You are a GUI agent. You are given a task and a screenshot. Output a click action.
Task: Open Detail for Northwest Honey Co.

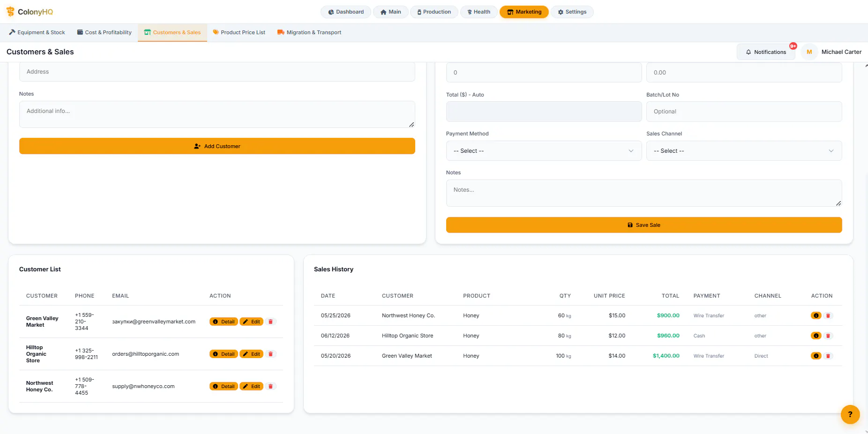pyautogui.click(x=224, y=386)
